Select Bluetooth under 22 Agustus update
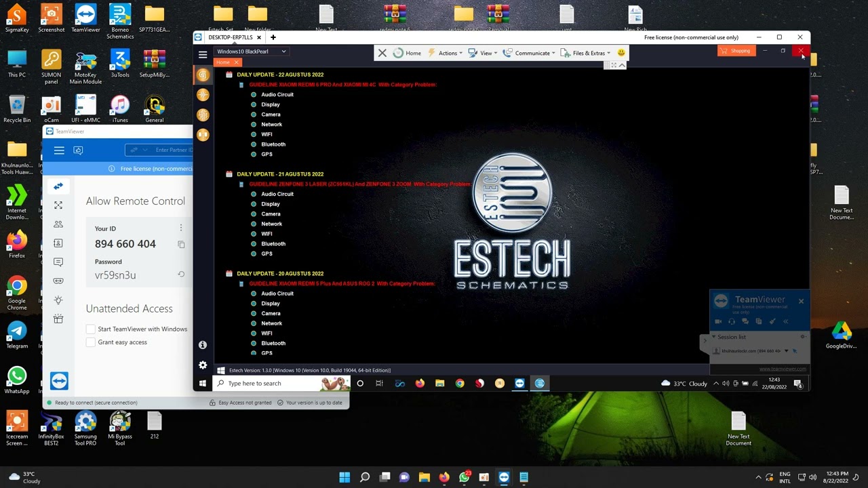This screenshot has width=868, height=488. pos(273,144)
